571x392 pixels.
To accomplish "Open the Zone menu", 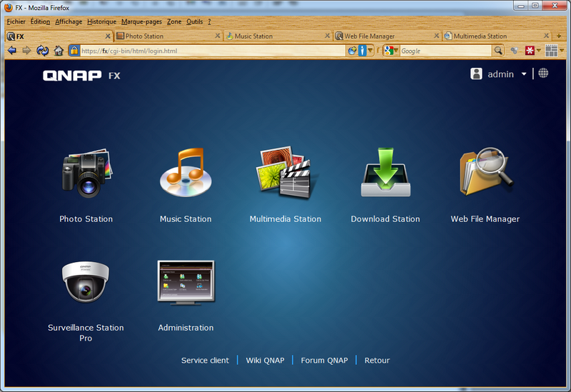I will pos(174,21).
